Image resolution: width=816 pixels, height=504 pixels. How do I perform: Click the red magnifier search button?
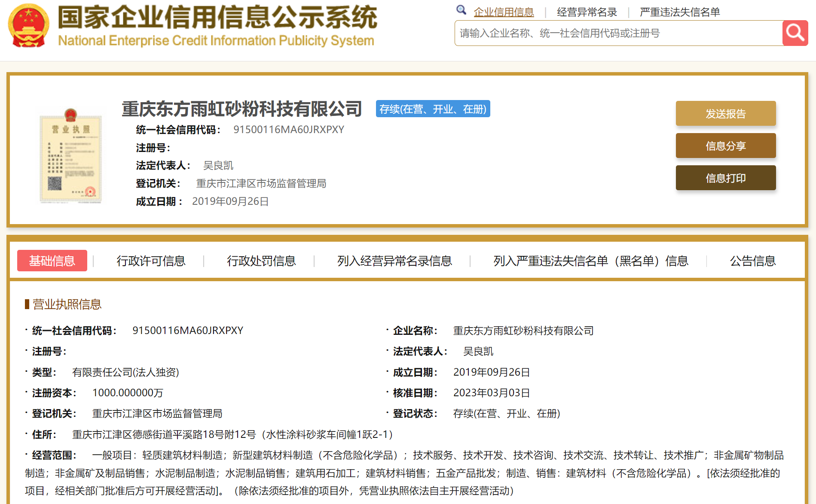795,33
